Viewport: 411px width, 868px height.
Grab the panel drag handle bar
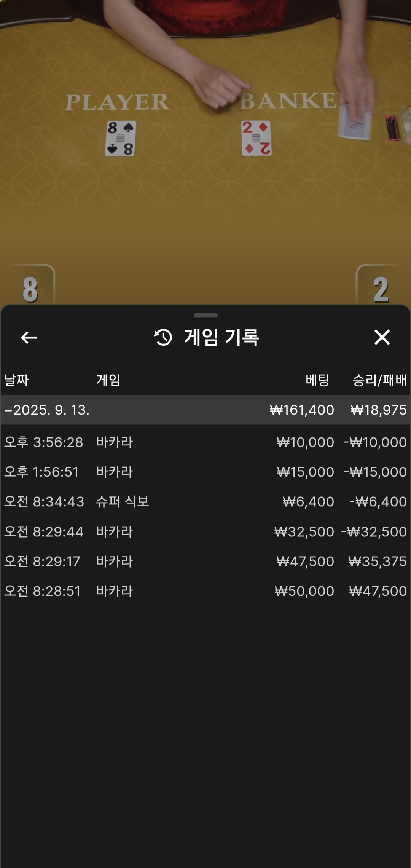(x=205, y=315)
